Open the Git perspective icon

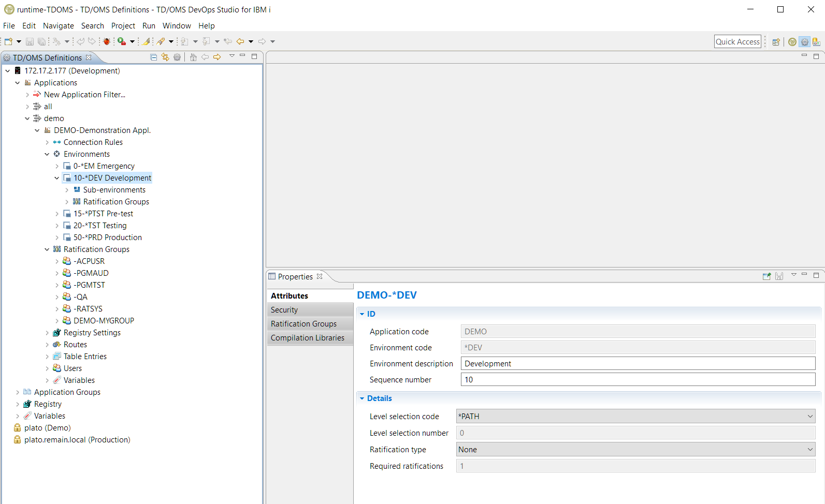pyautogui.click(x=816, y=42)
